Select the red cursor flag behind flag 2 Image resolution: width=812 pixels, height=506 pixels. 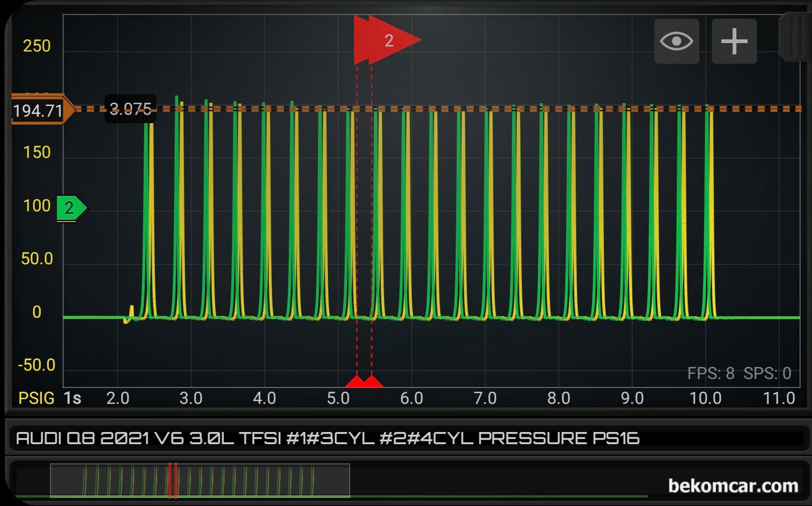(x=360, y=40)
